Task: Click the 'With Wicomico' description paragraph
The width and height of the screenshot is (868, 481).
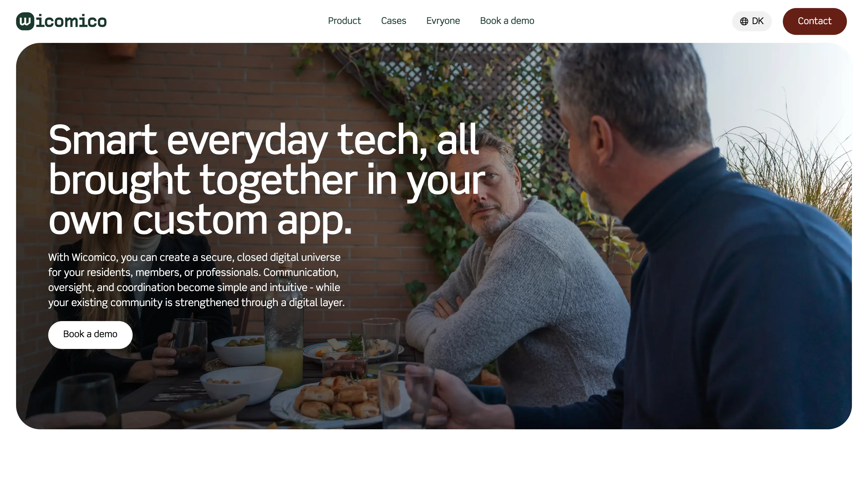Action: 196,280
